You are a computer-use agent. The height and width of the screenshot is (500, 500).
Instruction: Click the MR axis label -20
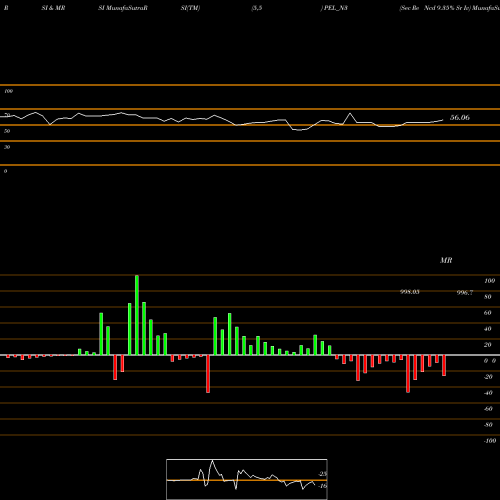[488, 377]
